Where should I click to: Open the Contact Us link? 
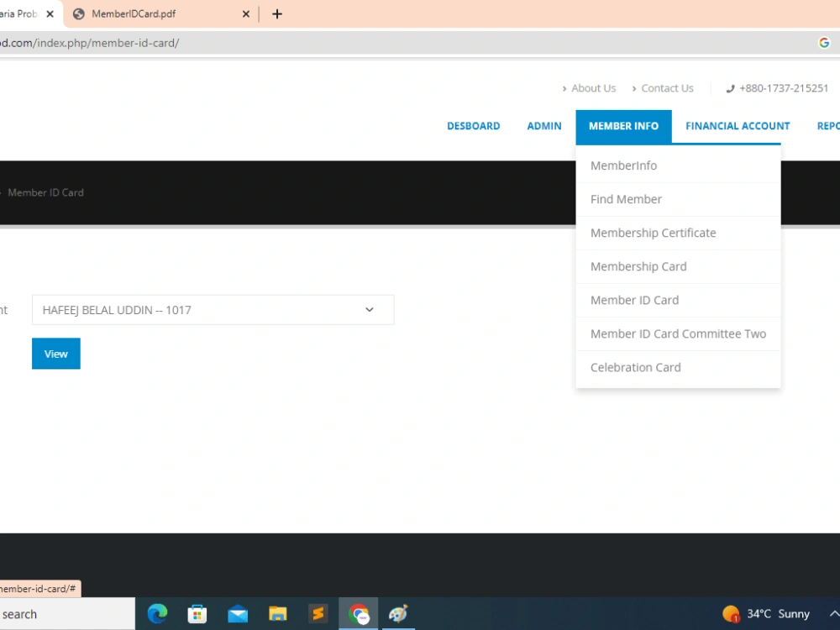pyautogui.click(x=667, y=88)
